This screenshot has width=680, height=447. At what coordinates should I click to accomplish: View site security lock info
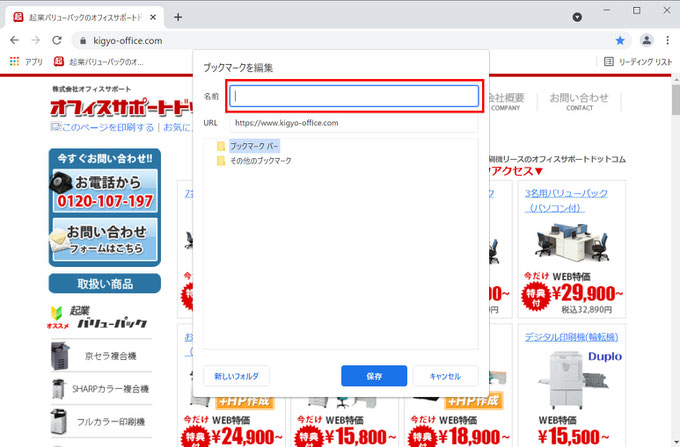pos(83,41)
